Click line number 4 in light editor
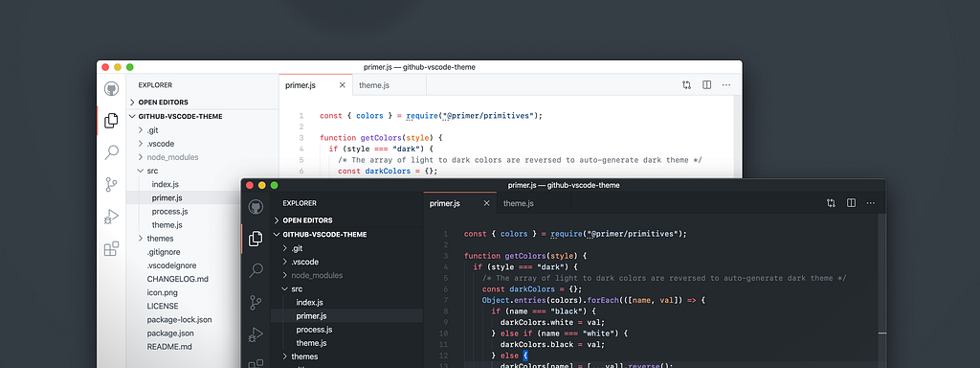 [301, 149]
